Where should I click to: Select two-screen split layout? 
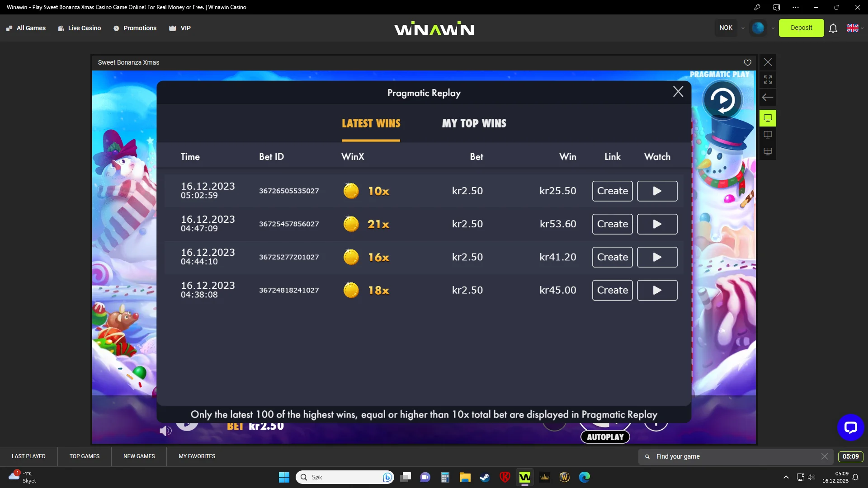click(768, 135)
